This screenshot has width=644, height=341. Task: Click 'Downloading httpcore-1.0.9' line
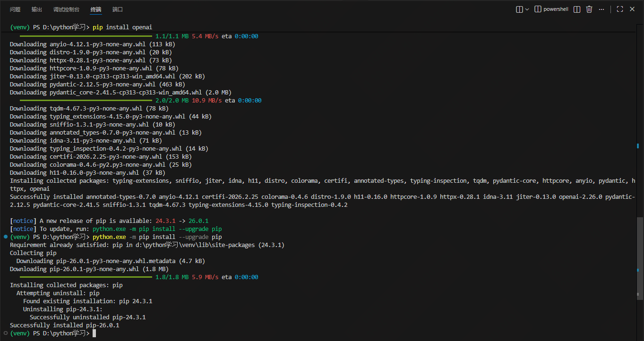pos(94,68)
